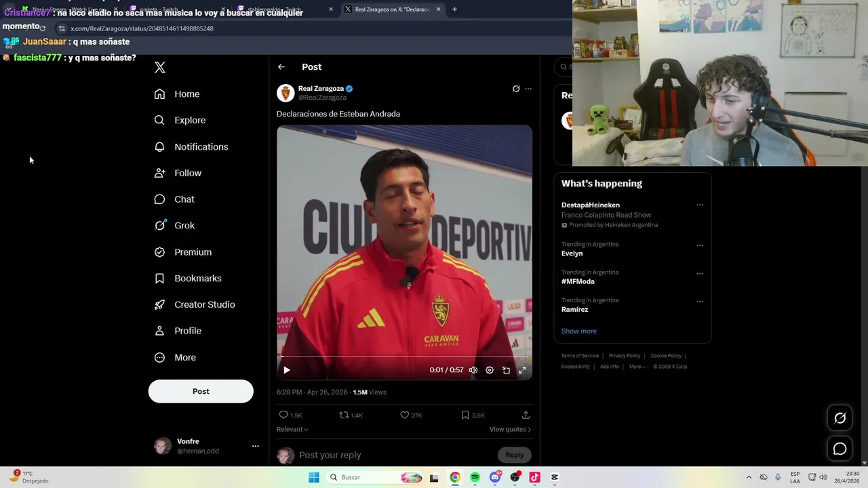Open video settings gear
Screen dimensions: 868x488
click(490, 370)
